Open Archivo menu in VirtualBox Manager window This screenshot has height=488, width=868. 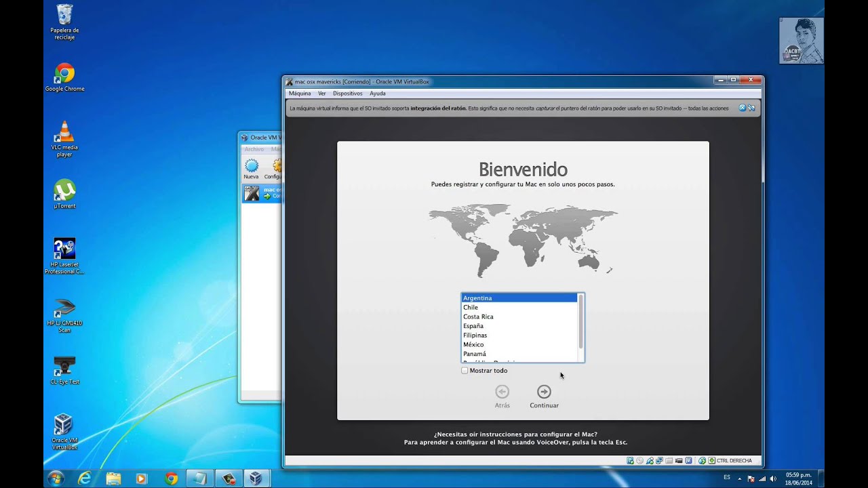pos(254,149)
